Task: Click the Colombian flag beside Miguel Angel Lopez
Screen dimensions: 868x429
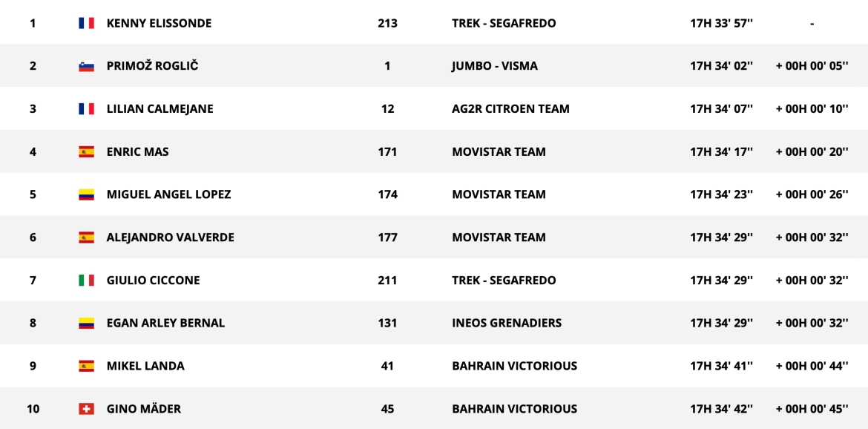Action: tap(86, 194)
